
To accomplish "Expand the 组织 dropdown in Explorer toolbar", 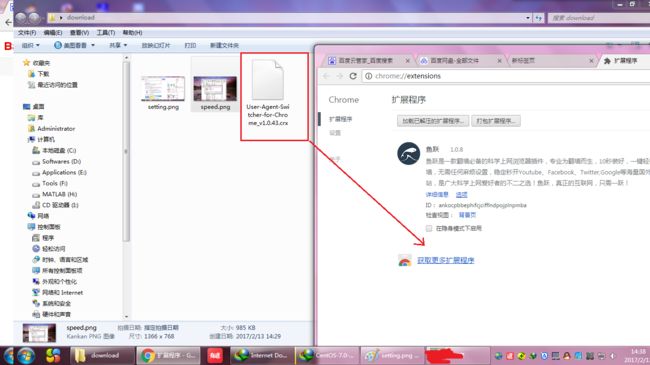I will pyautogui.click(x=30, y=45).
